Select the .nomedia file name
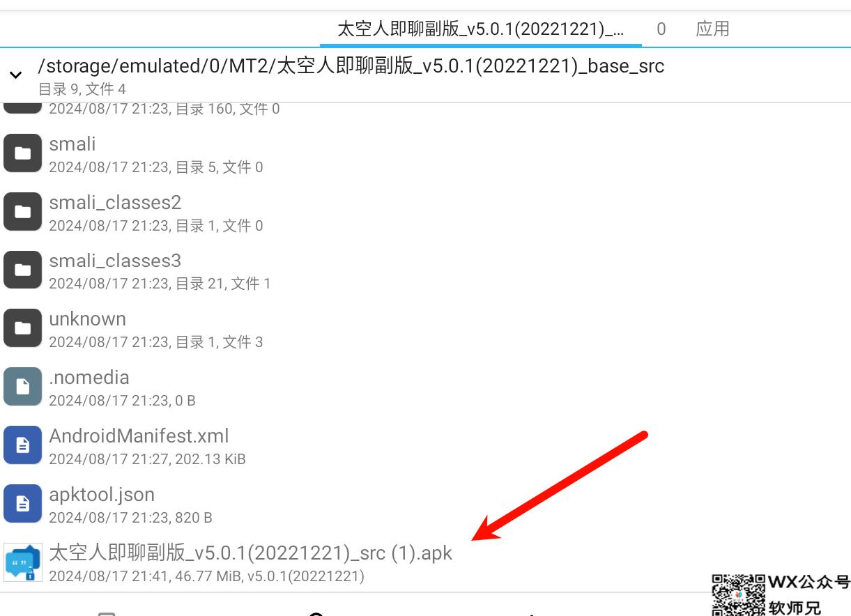Screen dimensions: 851x616 point(89,378)
